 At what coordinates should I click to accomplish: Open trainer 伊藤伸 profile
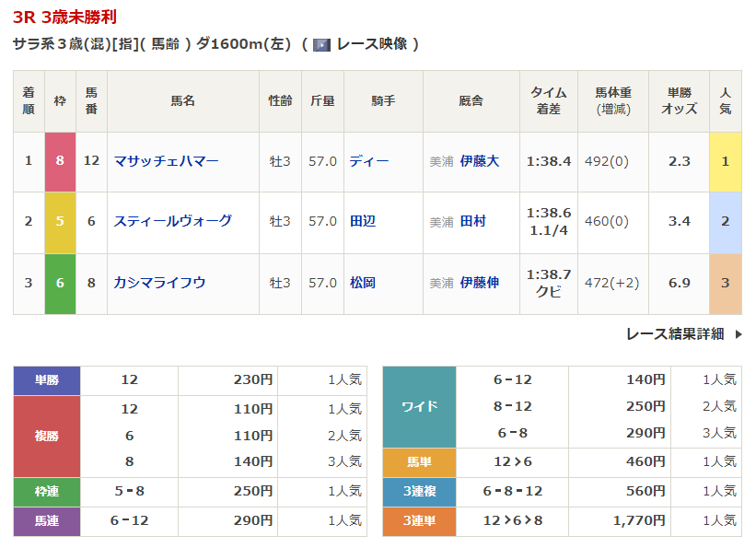pyautogui.click(x=479, y=283)
